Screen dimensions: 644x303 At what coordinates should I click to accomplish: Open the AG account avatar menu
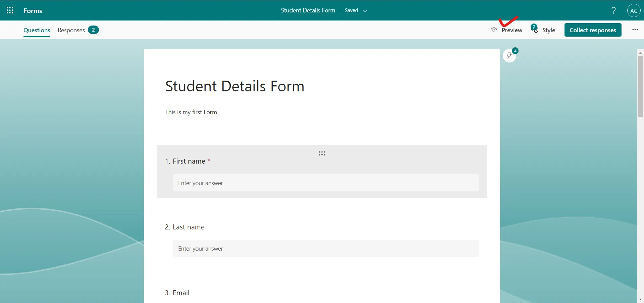pos(634,10)
